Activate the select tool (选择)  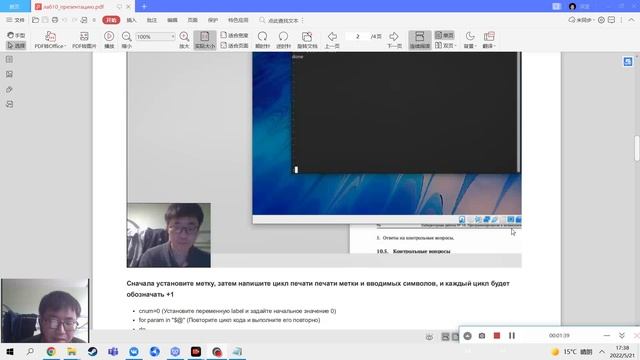pyautogui.click(x=16, y=45)
